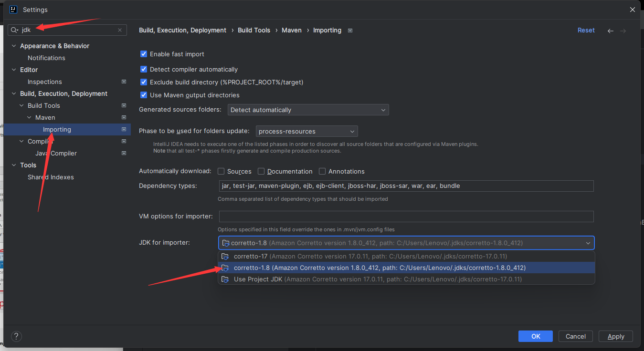Open Phase to be used dropdown
The image size is (644, 351).
point(307,131)
